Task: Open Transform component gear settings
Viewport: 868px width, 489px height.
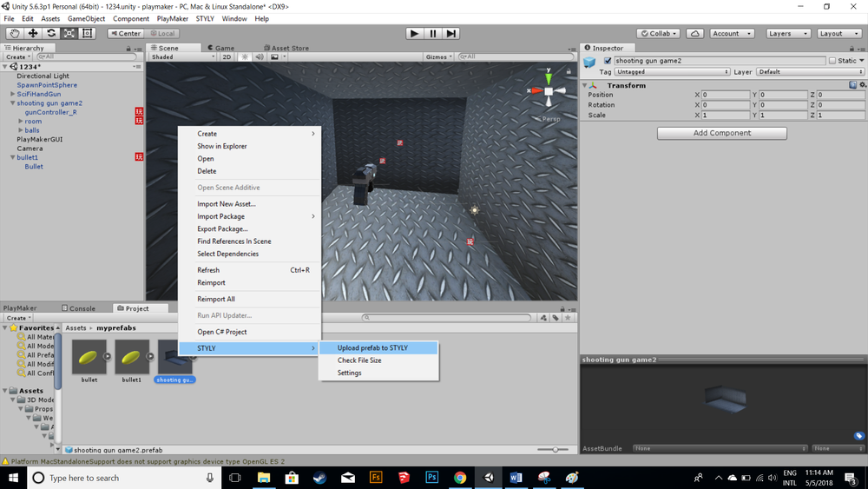Action: click(x=863, y=85)
